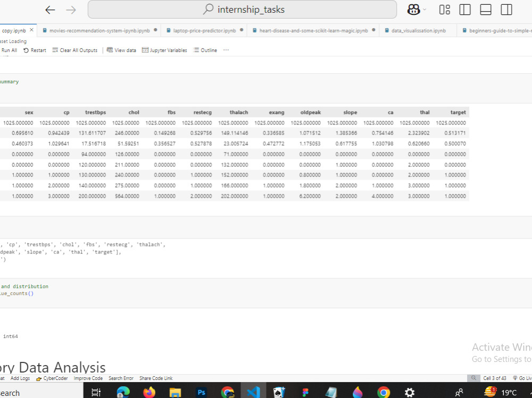532x398 pixels.
Task: Toggle the bottom panel visibility
Action: click(485, 9)
